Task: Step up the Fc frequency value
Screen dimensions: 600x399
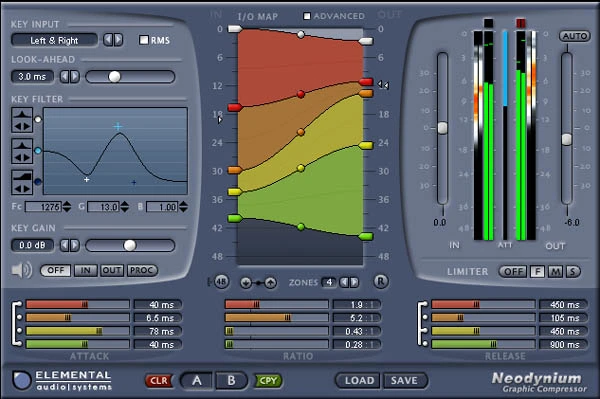Action: (x=67, y=204)
